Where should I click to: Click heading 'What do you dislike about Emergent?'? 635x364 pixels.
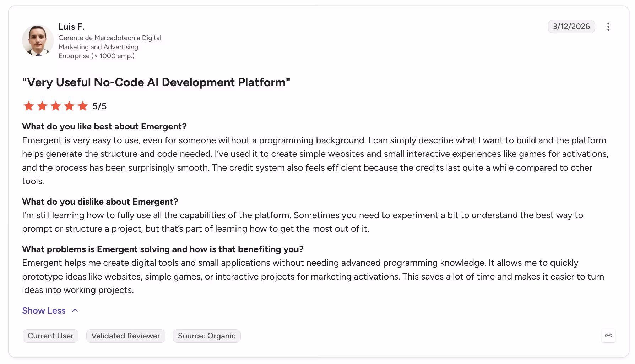[x=100, y=202]
